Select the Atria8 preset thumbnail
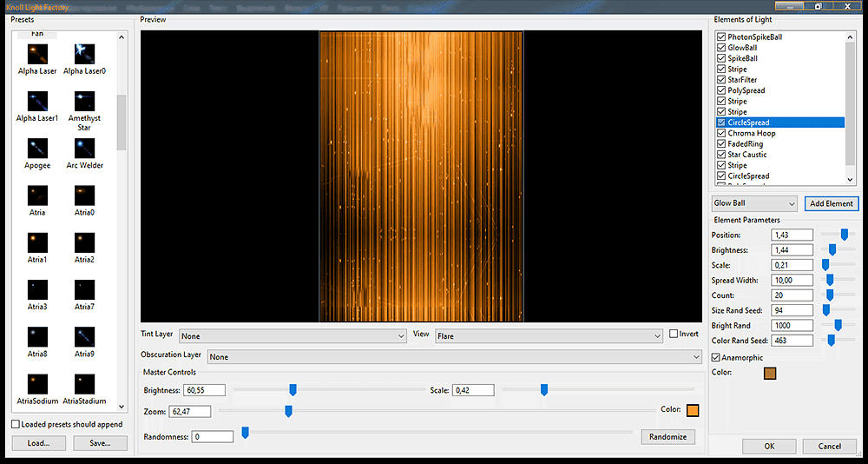This screenshot has height=464, width=868. click(x=37, y=337)
